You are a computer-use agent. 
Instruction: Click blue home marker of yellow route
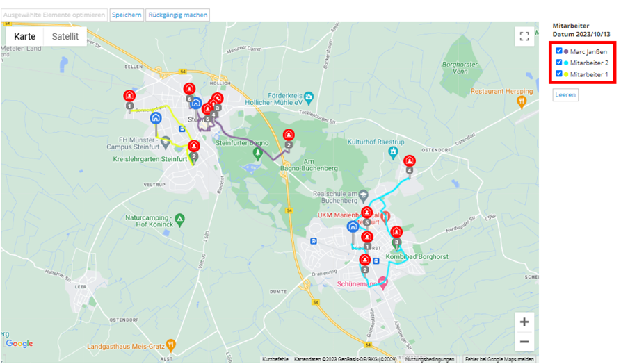tap(156, 118)
